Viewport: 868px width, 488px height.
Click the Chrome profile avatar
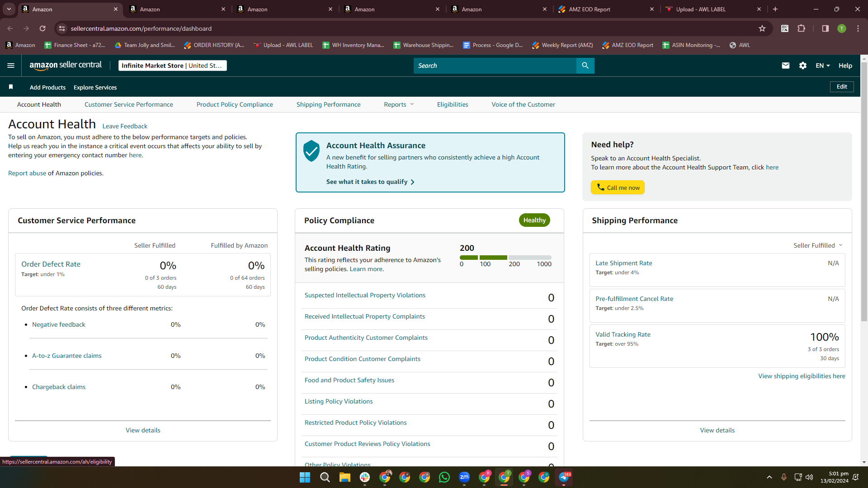tap(842, 28)
